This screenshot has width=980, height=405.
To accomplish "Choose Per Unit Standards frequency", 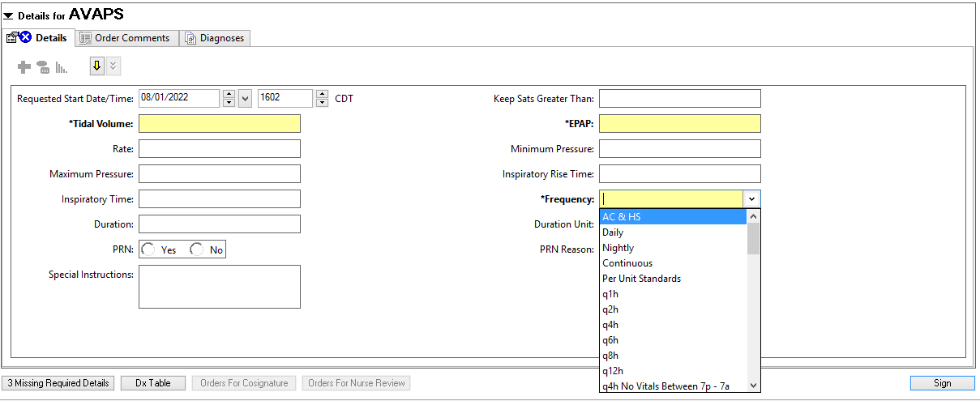I will click(673, 278).
